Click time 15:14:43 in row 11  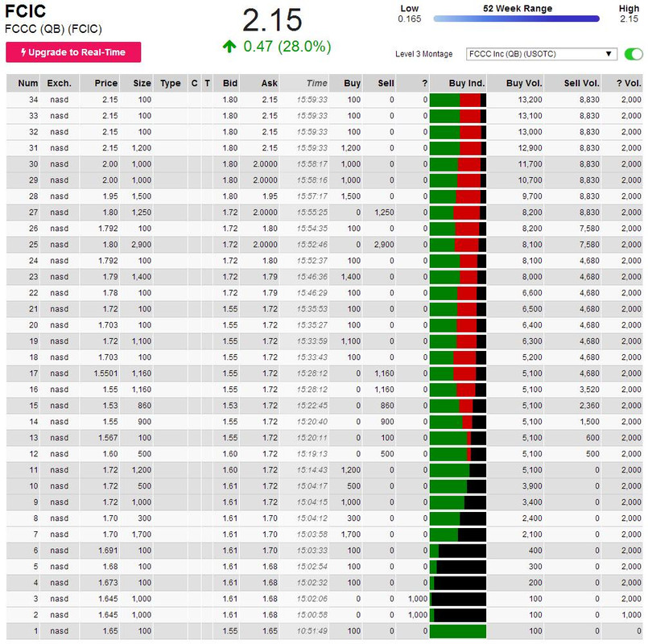tap(312, 470)
